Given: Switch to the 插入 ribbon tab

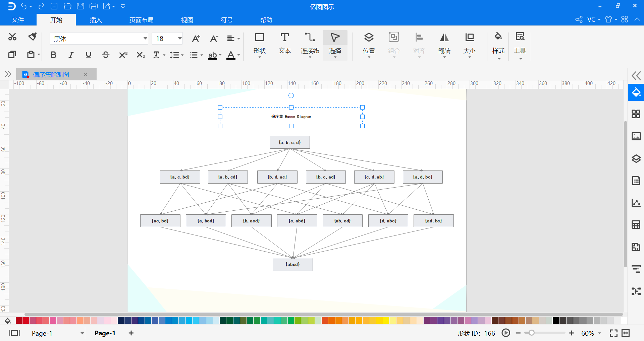Looking at the screenshot, I should point(96,20).
